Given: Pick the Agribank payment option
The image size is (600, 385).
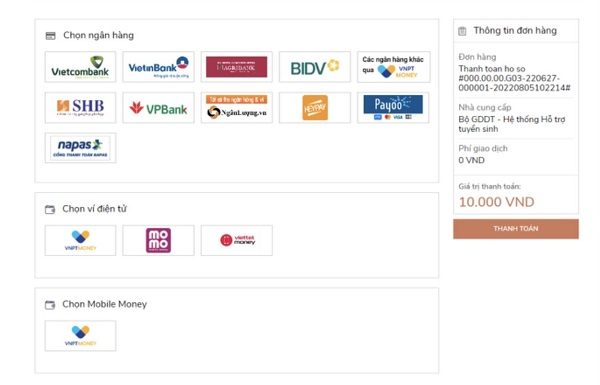Looking at the screenshot, I should click(x=236, y=67).
